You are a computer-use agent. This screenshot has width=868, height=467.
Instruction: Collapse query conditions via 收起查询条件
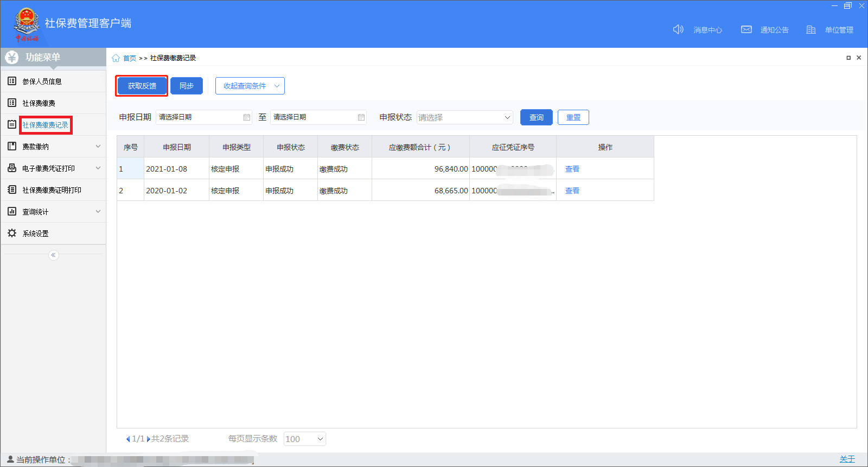coord(250,86)
